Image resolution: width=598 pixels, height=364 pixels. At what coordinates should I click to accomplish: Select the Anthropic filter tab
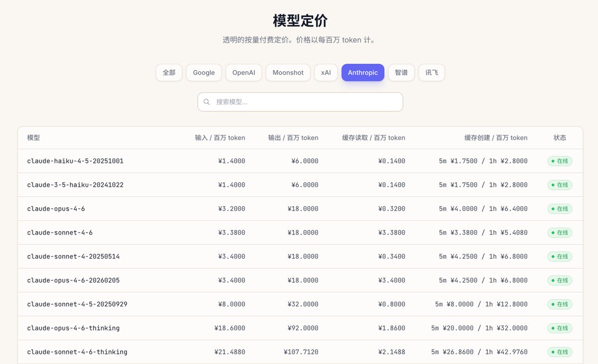tap(363, 72)
